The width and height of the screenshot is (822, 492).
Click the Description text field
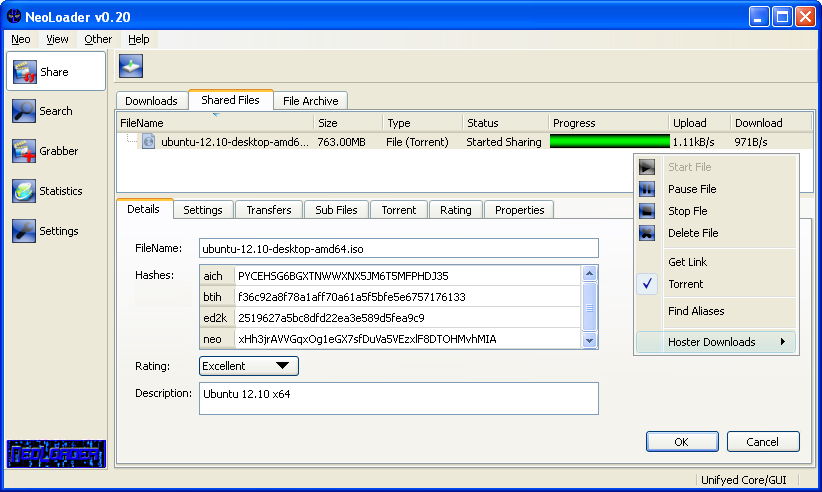point(398,398)
